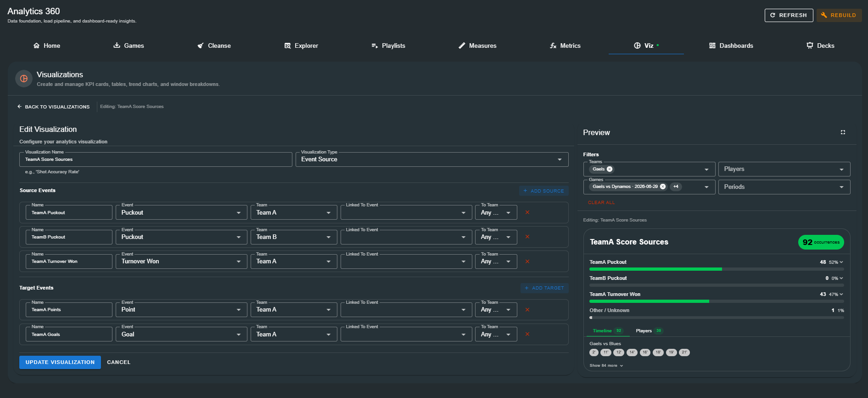This screenshot has height=398, width=868.
Task: Click Clear All filters link
Action: pyautogui.click(x=601, y=202)
